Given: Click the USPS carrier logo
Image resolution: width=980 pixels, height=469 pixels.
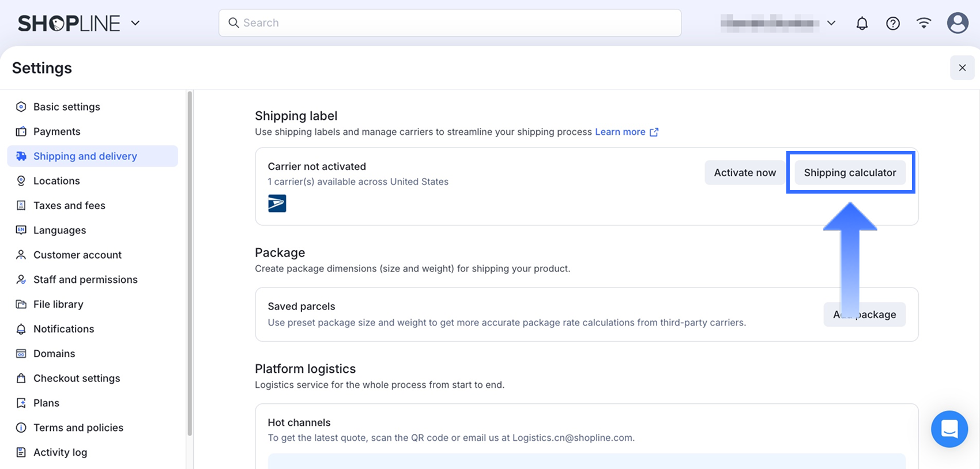Looking at the screenshot, I should point(277,203).
